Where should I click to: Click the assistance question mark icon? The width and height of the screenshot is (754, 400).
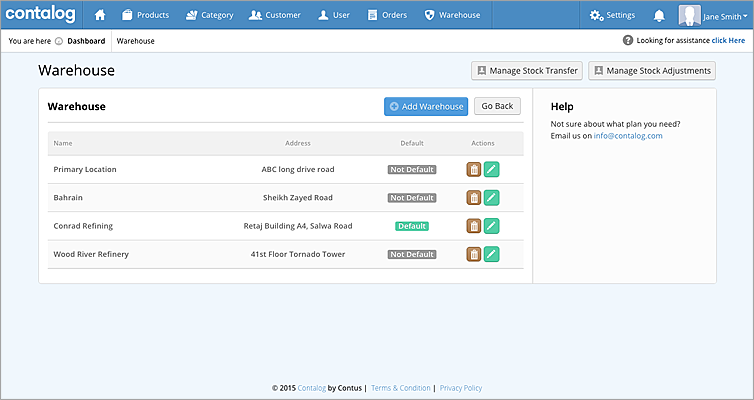tap(628, 40)
